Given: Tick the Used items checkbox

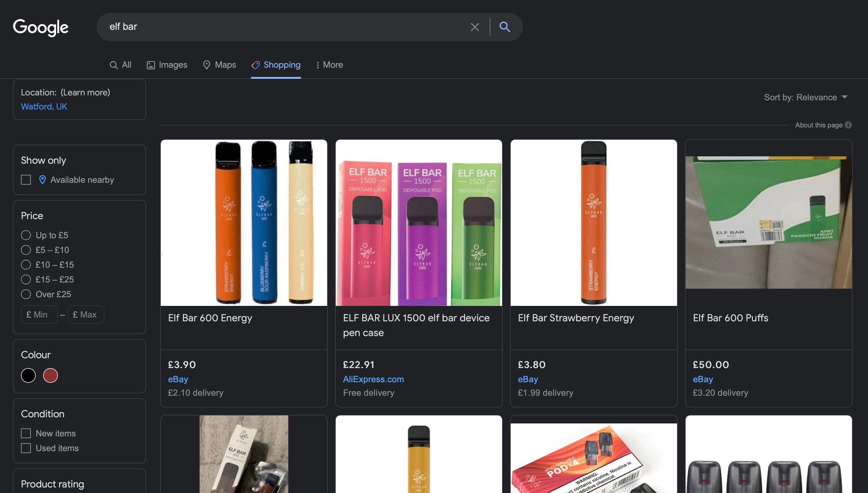Looking at the screenshot, I should pyautogui.click(x=26, y=448).
